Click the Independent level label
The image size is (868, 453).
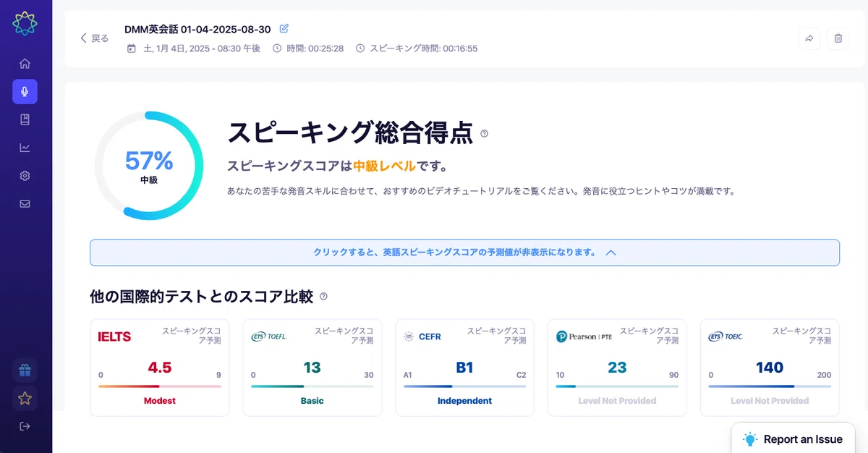coord(464,400)
